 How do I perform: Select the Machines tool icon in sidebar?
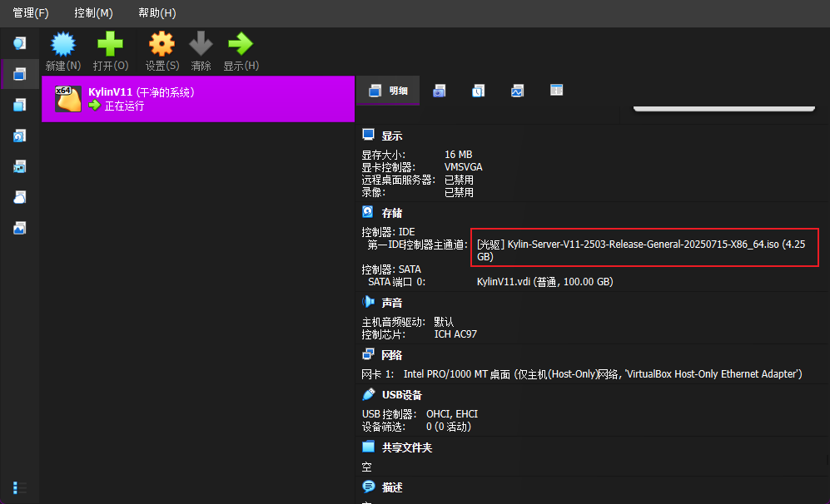[20, 74]
